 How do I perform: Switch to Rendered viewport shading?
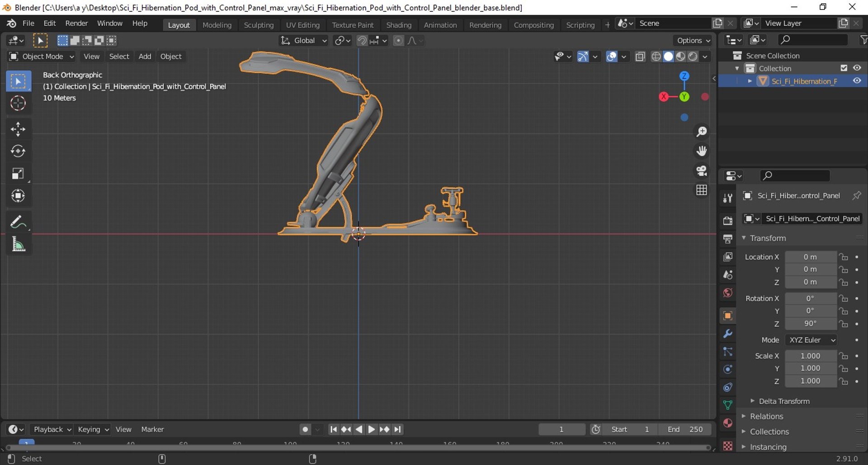coord(693,57)
